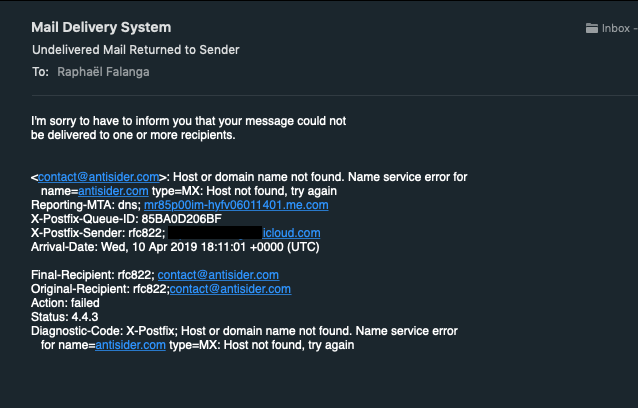Open the Final-Recipient contact@antisider.com link
Image resolution: width=638 pixels, height=408 pixels.
pyautogui.click(x=218, y=275)
